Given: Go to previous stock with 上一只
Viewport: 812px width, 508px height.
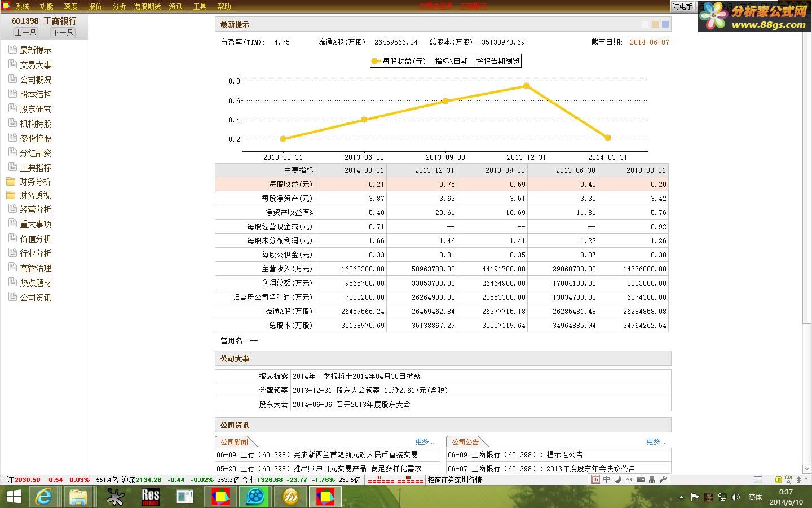Looking at the screenshot, I should 25,32.
